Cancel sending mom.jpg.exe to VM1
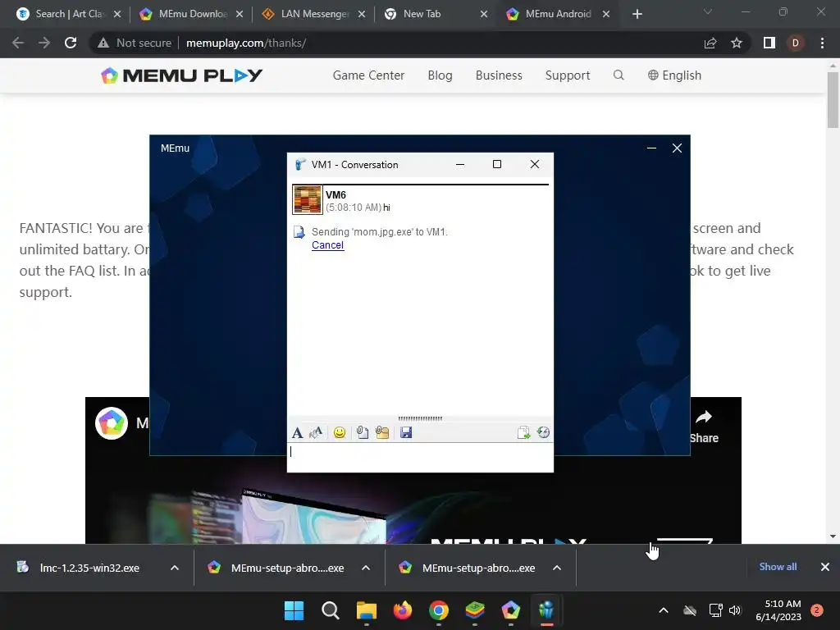The width and height of the screenshot is (840, 630). point(328,245)
